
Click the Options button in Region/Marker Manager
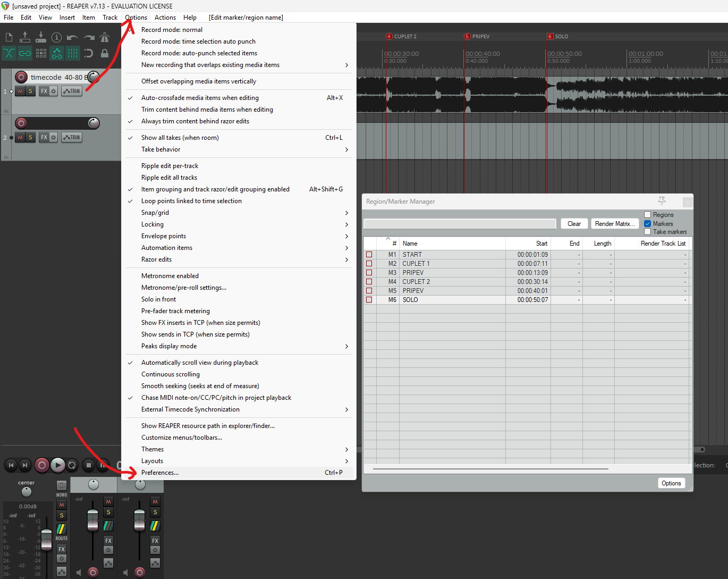pyautogui.click(x=671, y=483)
